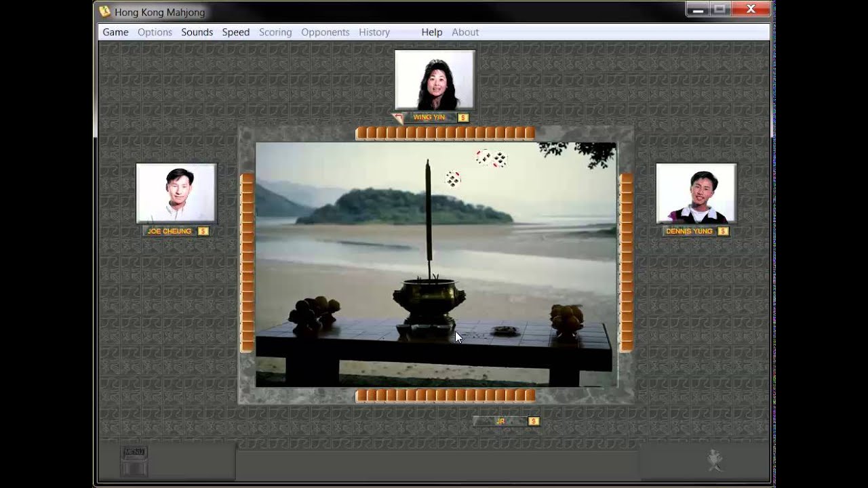Viewport: 868px width, 488px height.
Task: Click Wing Yin's portrait photo
Action: pos(435,80)
